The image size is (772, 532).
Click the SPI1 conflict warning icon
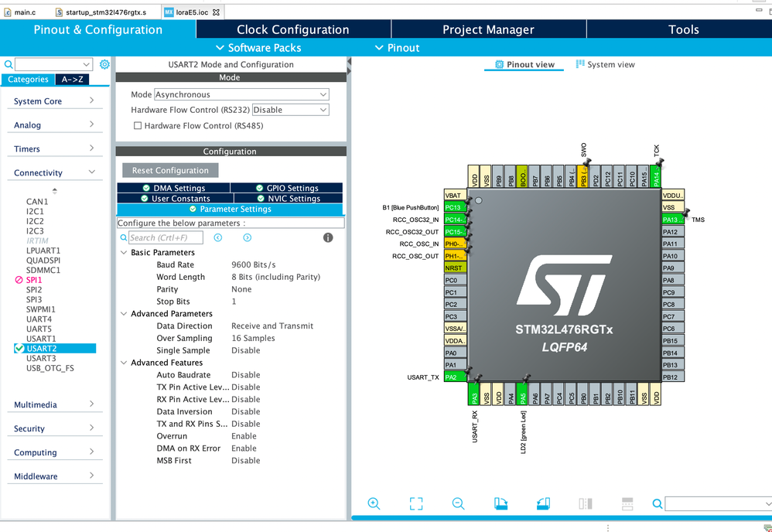[19, 280]
